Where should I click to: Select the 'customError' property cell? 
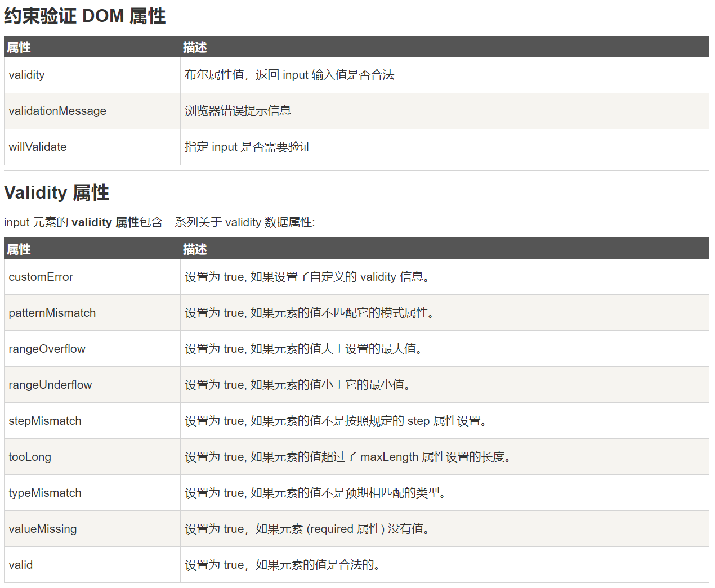pos(92,277)
